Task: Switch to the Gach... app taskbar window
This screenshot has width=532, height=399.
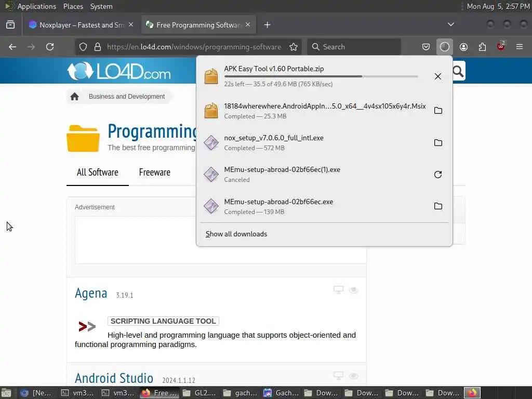Action: tap(281, 393)
